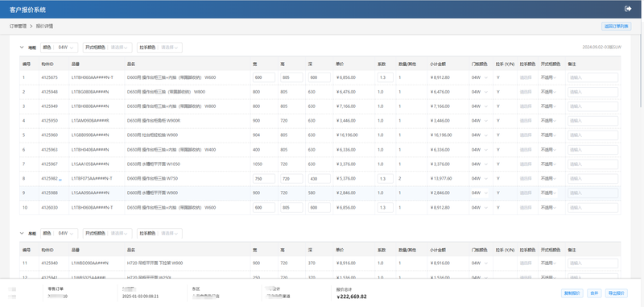
Task: Click height field 805 in row 1
Action: point(291,77)
